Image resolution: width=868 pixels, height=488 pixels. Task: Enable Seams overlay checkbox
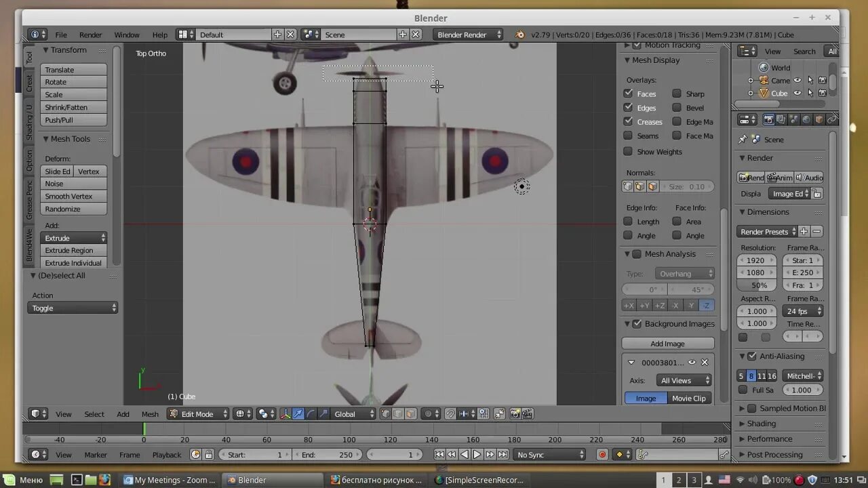coord(628,136)
